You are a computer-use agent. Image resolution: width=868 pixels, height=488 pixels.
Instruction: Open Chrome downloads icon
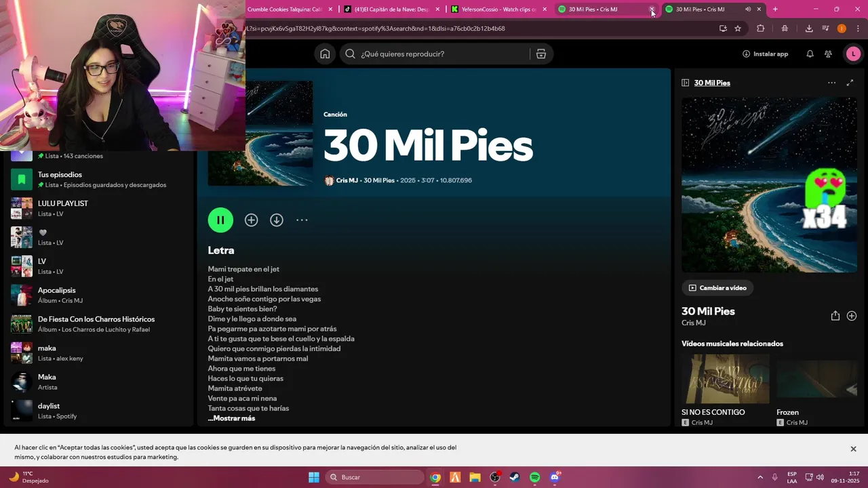click(809, 28)
